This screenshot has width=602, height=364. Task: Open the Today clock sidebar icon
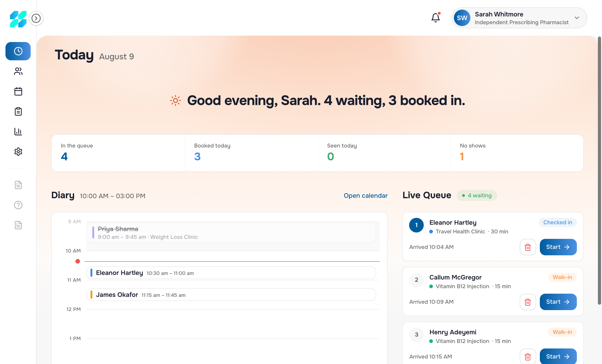click(18, 51)
